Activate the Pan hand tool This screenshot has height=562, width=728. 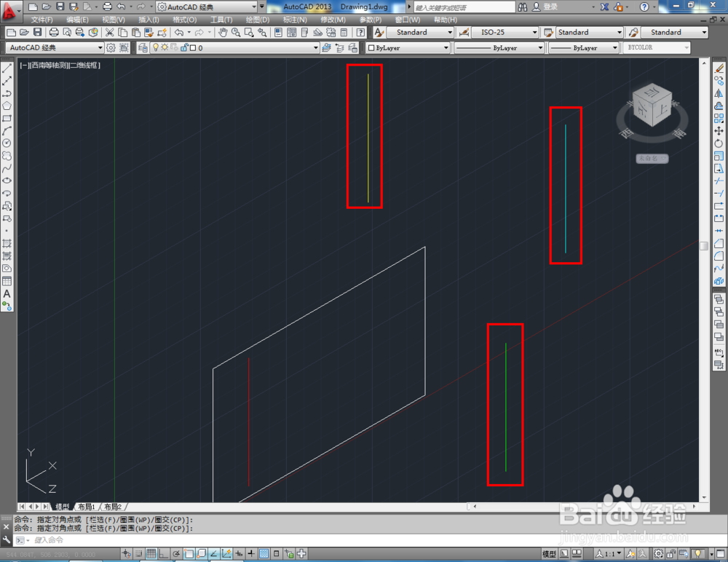pyautogui.click(x=223, y=32)
